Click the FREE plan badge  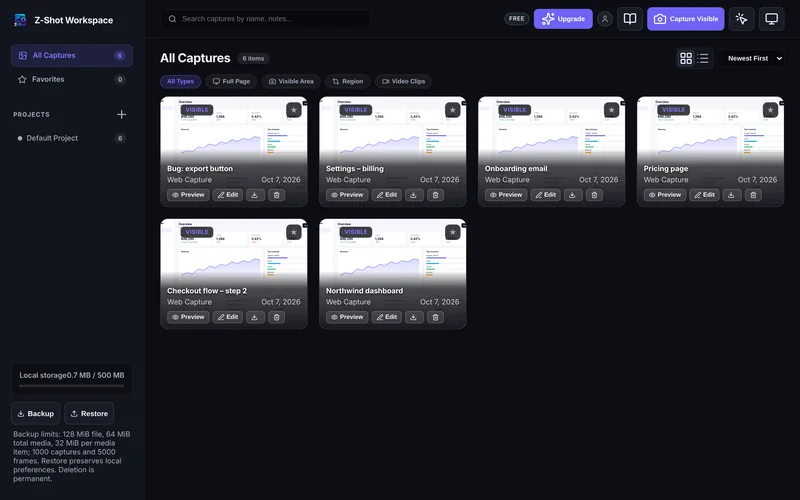[x=516, y=19]
